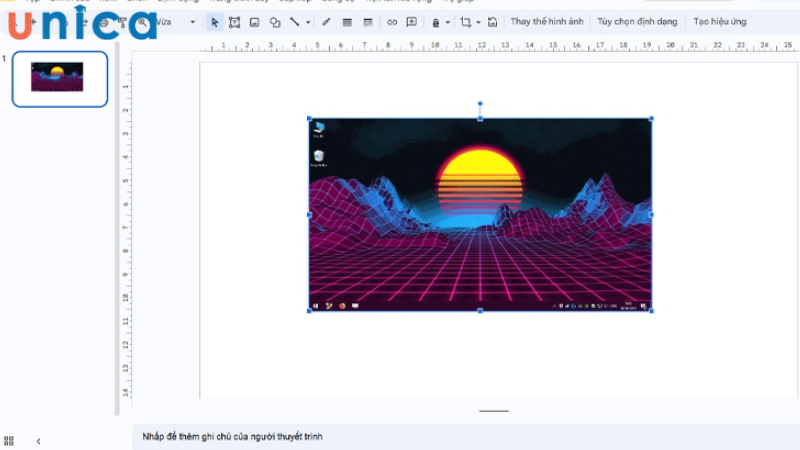The height and width of the screenshot is (450, 800).
Task: Insert a link with the link icon
Action: (x=391, y=22)
